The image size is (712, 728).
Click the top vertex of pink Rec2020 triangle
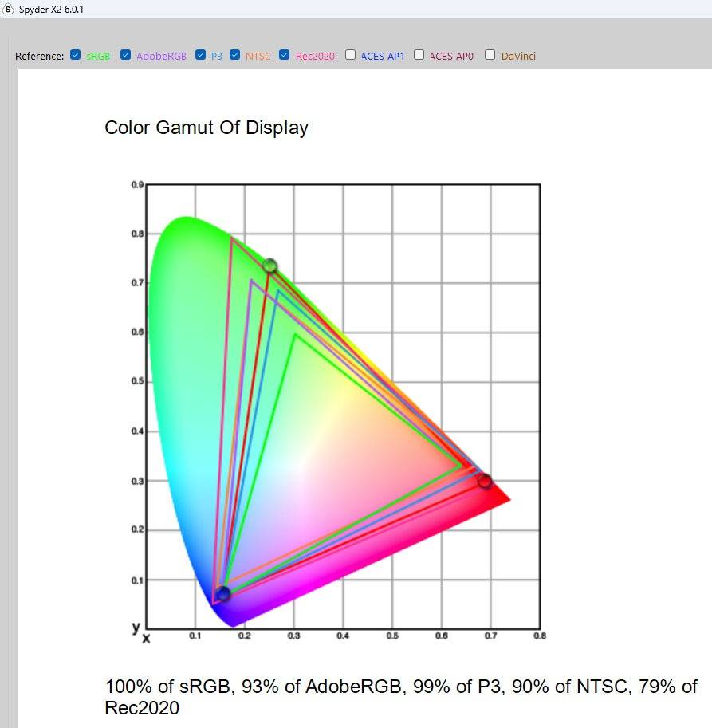pos(231,237)
